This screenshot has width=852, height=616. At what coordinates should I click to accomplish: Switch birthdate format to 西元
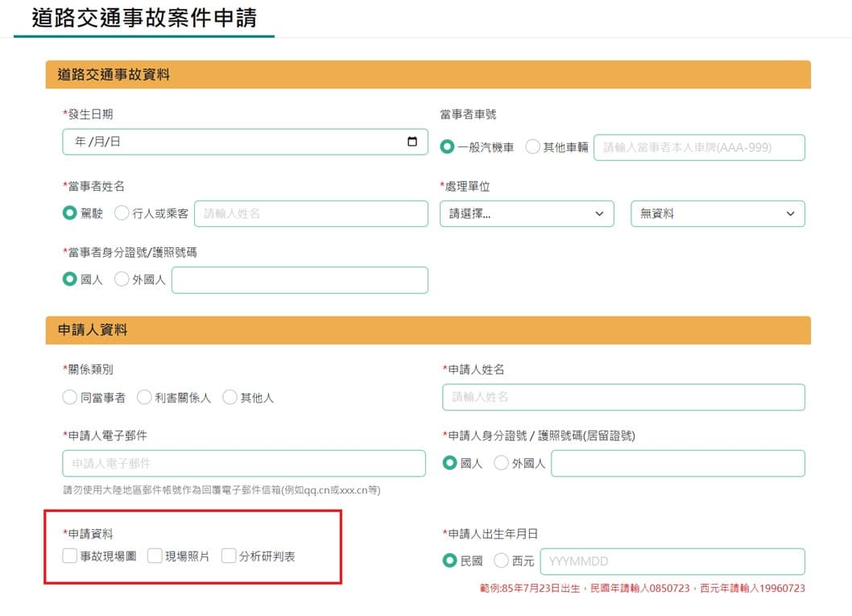tap(502, 561)
